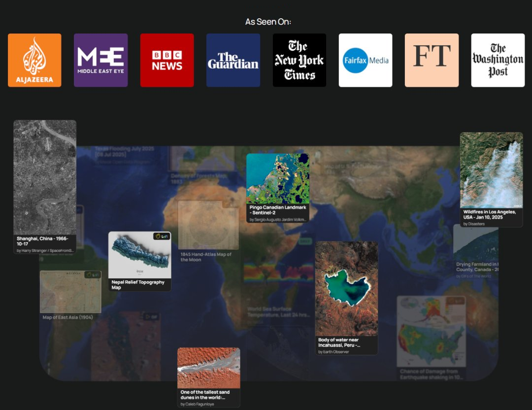532x410 pixels.
Task: Click the Al Jazeera logo tile
Action: coord(34,60)
